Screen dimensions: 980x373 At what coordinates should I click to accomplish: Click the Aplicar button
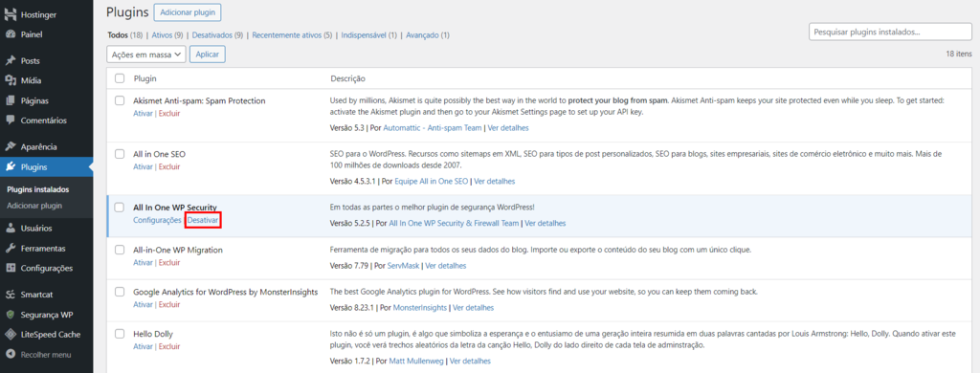coord(208,55)
